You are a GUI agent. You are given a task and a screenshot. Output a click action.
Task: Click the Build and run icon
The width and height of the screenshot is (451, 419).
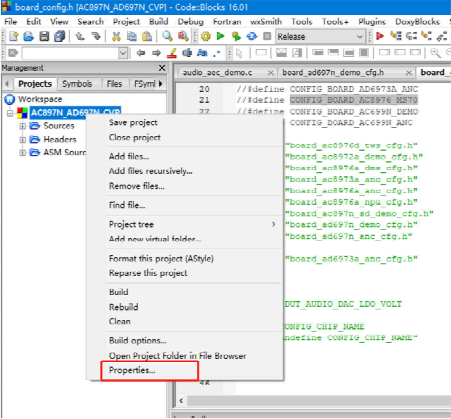236,36
